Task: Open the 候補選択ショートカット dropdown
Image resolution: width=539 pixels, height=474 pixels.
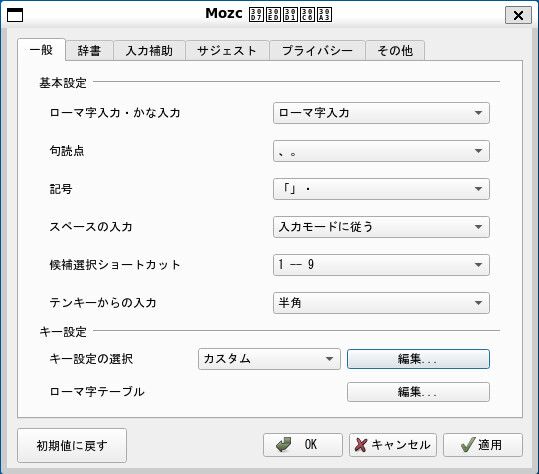Action: (x=381, y=265)
